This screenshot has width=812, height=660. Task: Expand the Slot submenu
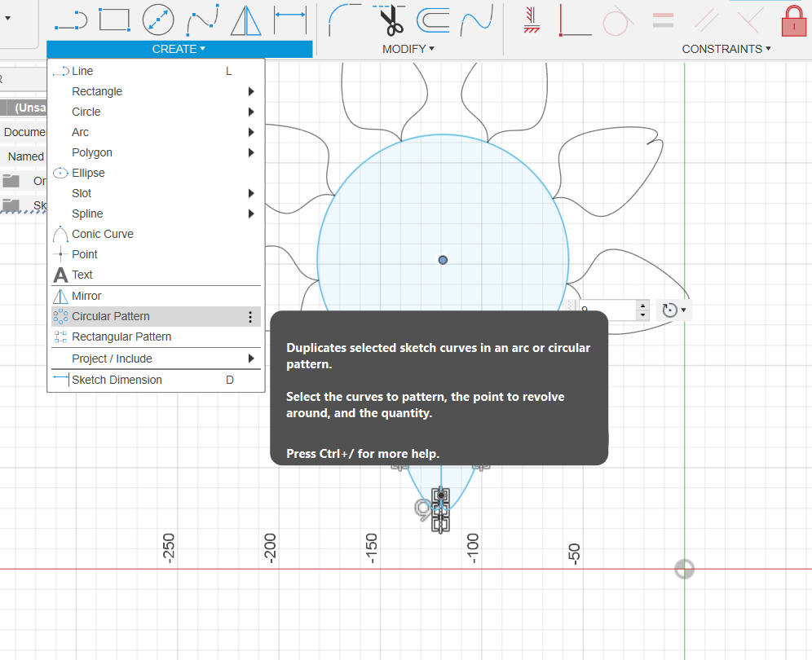156,193
